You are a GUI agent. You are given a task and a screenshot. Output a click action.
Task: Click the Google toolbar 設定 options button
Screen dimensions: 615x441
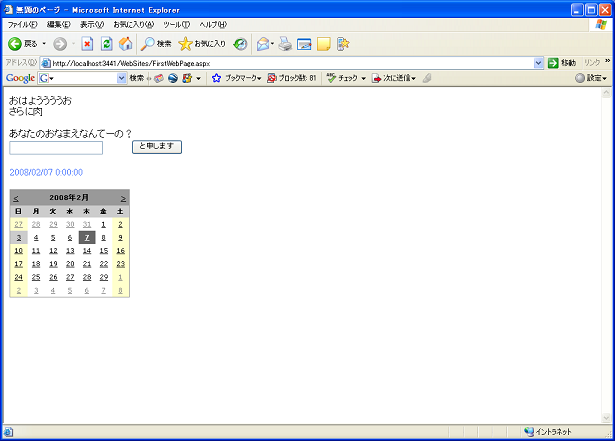point(590,78)
